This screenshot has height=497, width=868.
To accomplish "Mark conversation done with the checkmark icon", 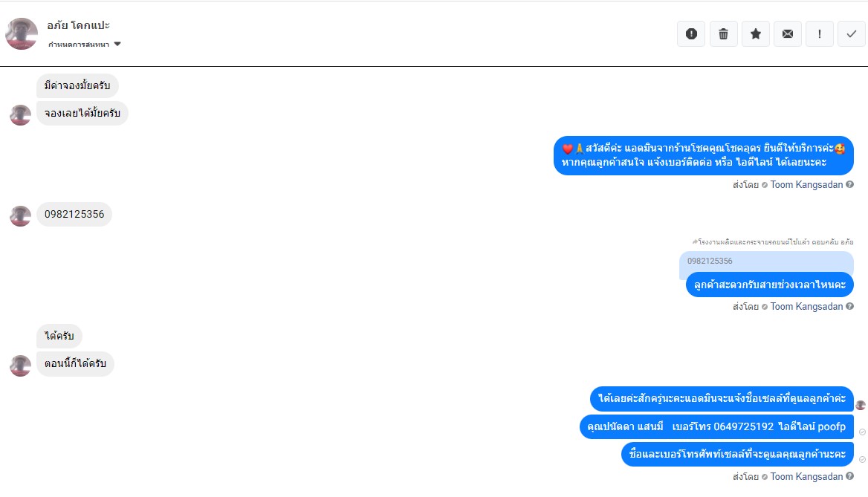I will pyautogui.click(x=852, y=33).
